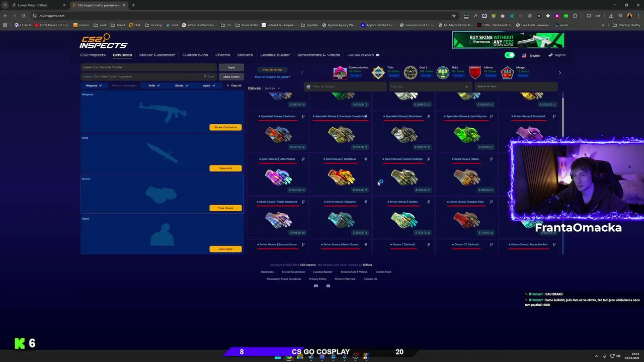Open the GenCodes nav tab
This screenshot has width=644, height=362.
coord(122,55)
